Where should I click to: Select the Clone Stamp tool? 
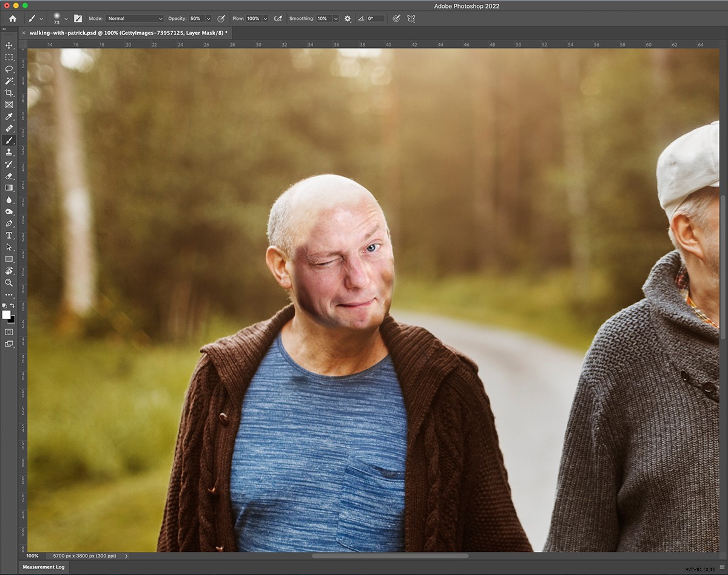pyautogui.click(x=9, y=152)
